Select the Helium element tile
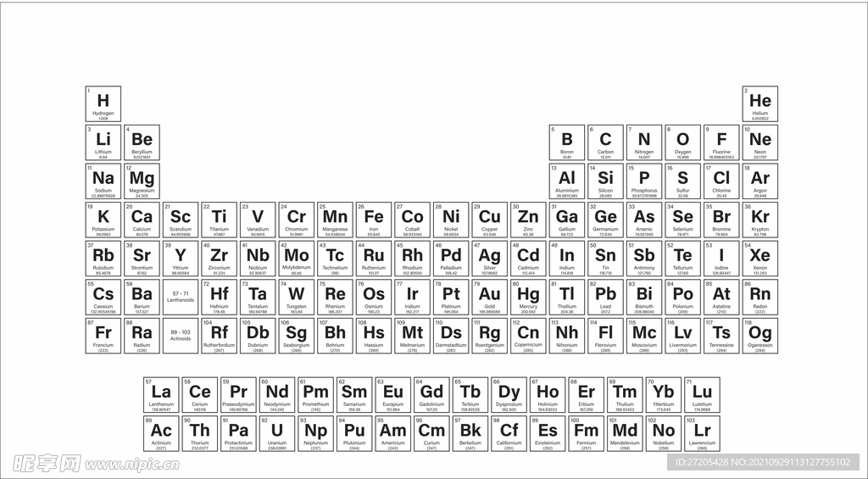The width and height of the screenshot is (868, 479). pos(760,103)
